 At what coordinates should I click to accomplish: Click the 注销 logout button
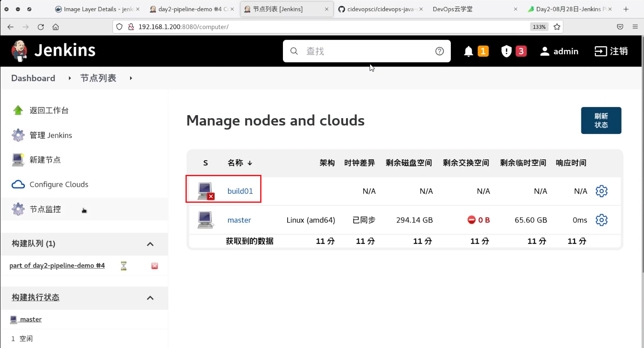(611, 51)
